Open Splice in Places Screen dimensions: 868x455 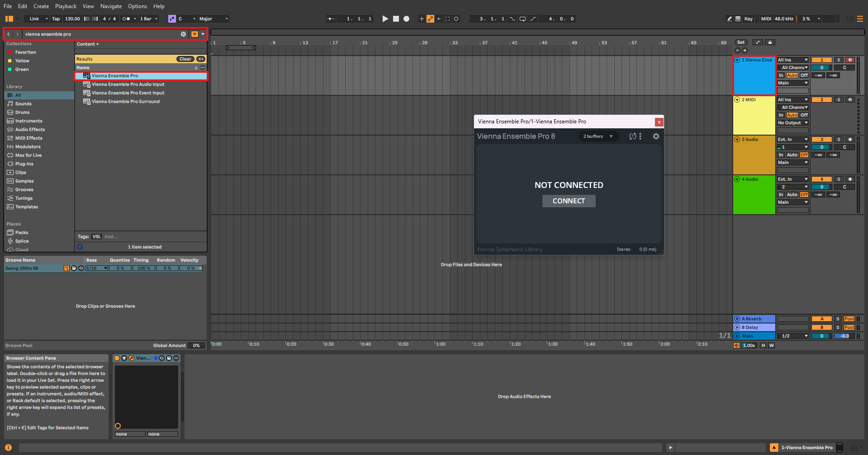(22, 241)
